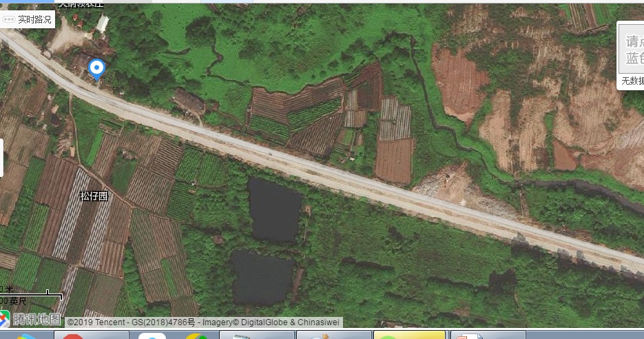Click the upper dark pond on the map
The width and height of the screenshot is (644, 339).
pos(276,209)
